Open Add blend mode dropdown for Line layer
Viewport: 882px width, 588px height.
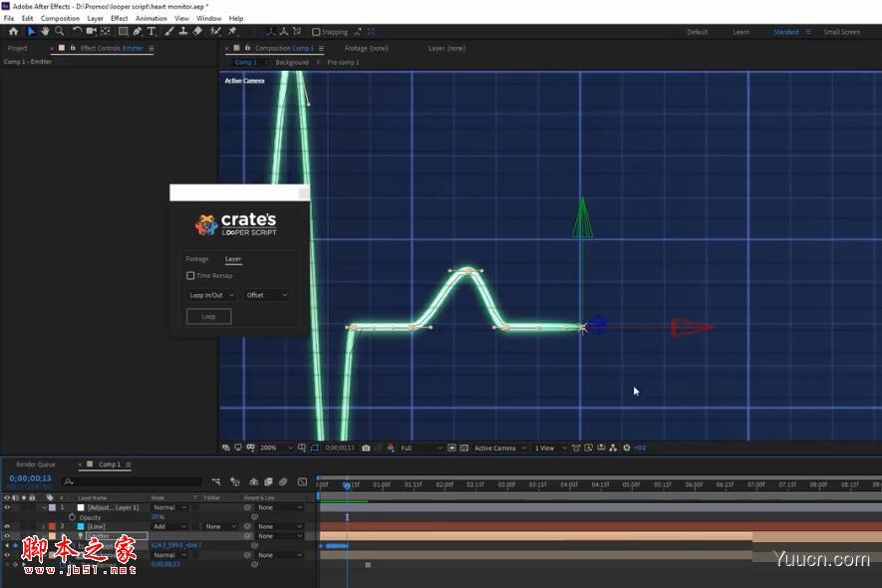coord(169,526)
